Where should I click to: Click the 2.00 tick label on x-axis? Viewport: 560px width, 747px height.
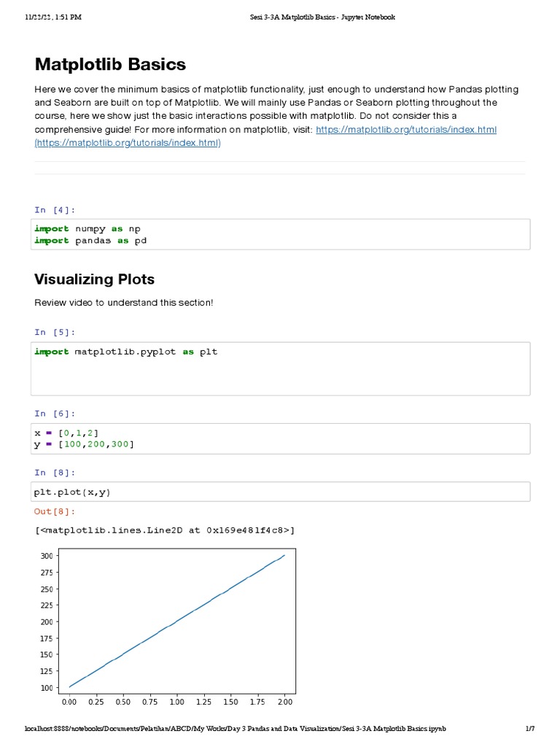[284, 702]
